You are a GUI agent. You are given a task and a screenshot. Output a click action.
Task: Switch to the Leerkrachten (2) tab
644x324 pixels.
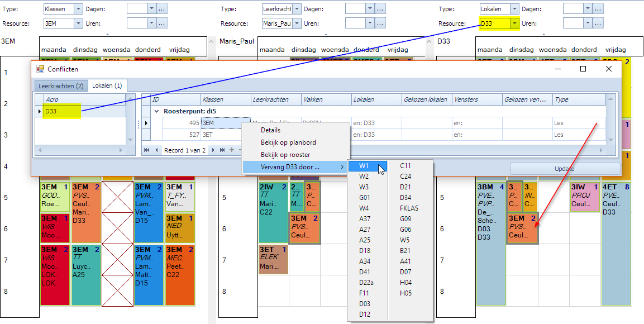(61, 86)
